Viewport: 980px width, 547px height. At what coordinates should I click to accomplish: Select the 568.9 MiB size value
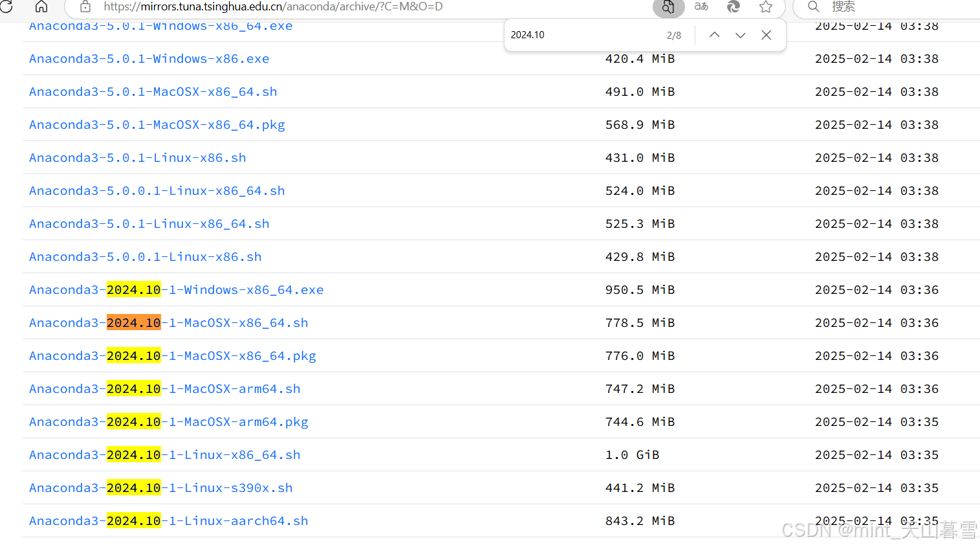[640, 125]
